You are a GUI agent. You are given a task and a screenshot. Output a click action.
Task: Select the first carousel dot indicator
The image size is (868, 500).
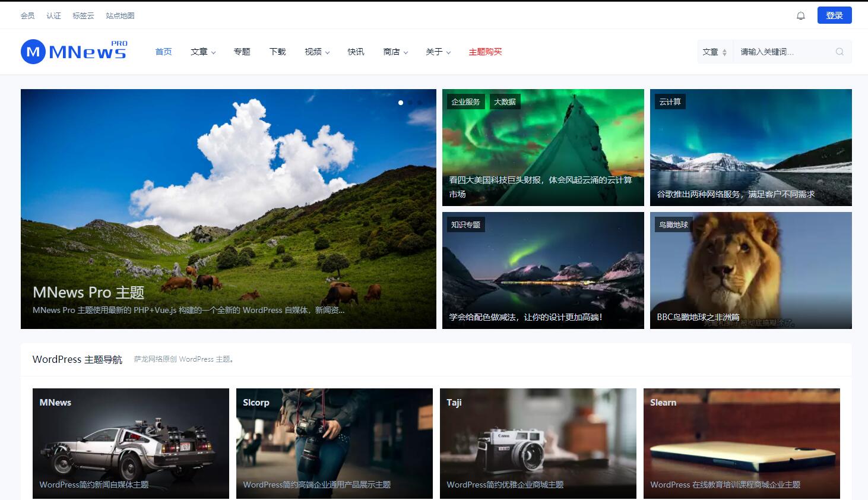pos(401,103)
